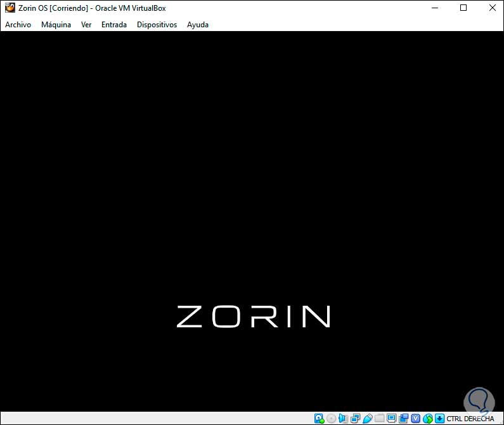
Task: Click the mouse integration globe icon
Action: pyautogui.click(x=427, y=418)
